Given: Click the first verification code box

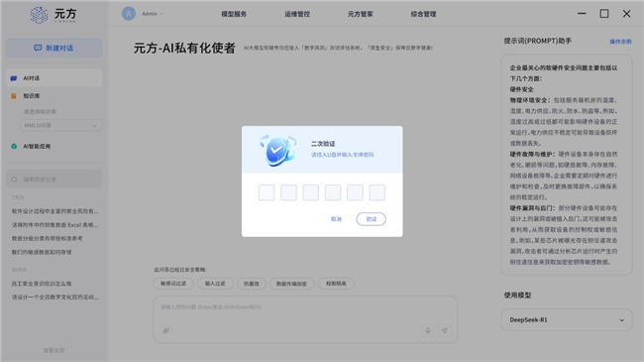Looking at the screenshot, I should point(267,192).
